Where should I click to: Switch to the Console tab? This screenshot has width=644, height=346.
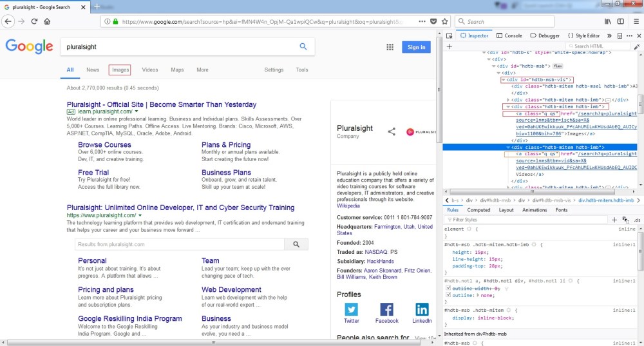(509, 36)
